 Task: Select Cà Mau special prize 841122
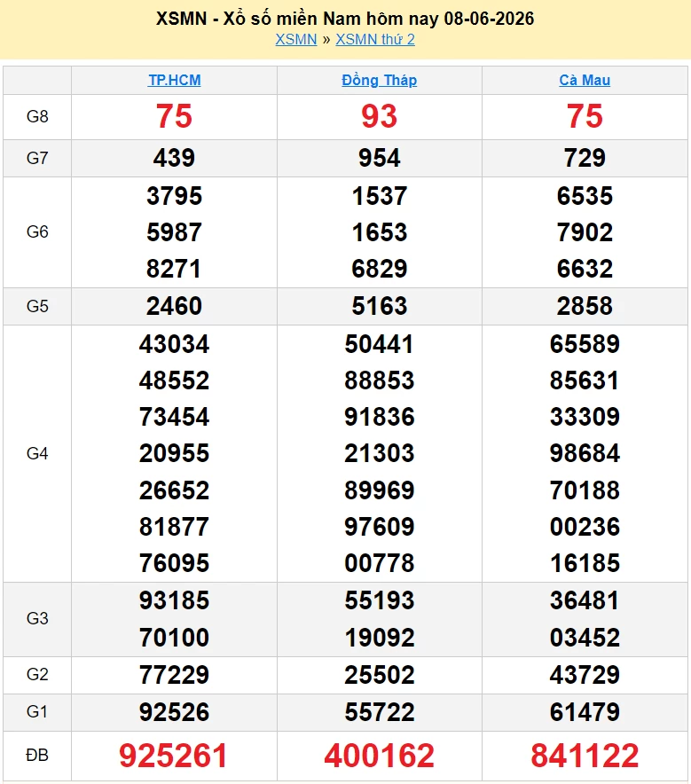(585, 756)
